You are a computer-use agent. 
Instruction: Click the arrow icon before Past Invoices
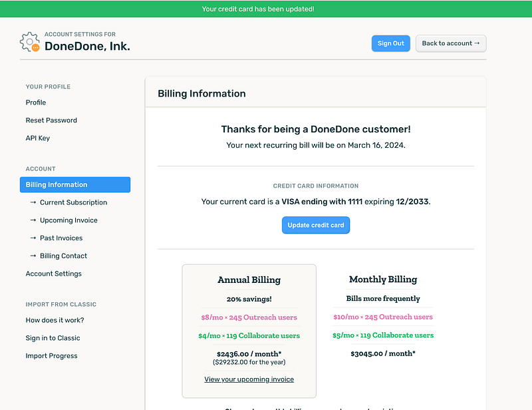coord(33,238)
